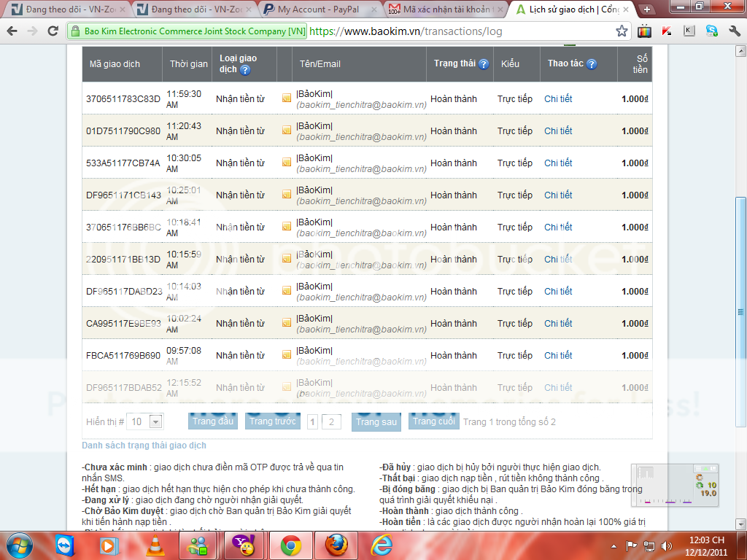This screenshot has height=560, width=747.
Task: Click the Thời gian column header
Action: [x=189, y=64]
